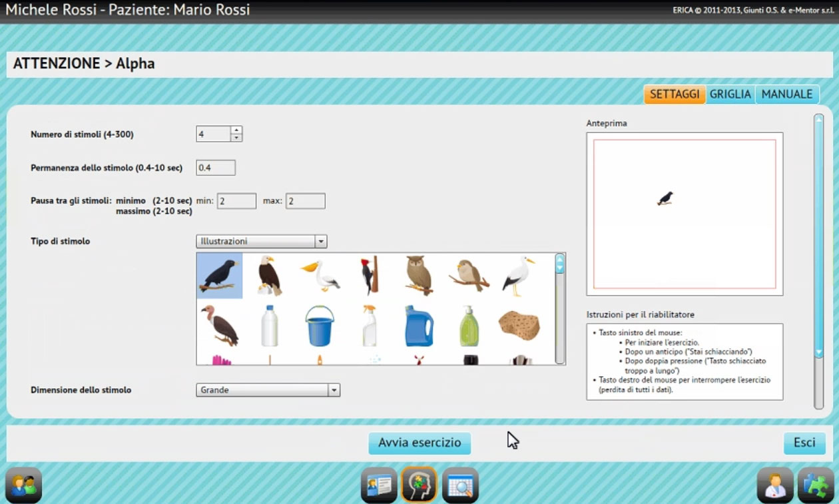This screenshot has width=839, height=504.
Task: Select the bald eagle illustration
Action: (269, 275)
